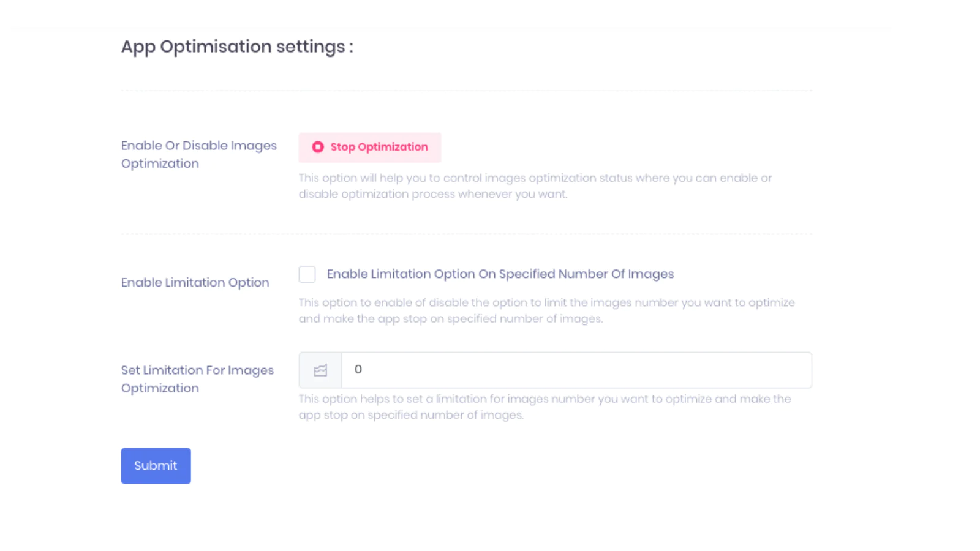Click help text about limiting images number
Screen dimensions: 980x551
point(546,310)
